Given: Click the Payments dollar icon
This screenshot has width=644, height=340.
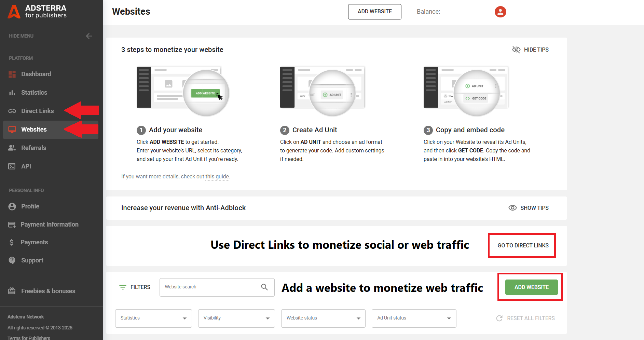Looking at the screenshot, I should (x=12, y=242).
